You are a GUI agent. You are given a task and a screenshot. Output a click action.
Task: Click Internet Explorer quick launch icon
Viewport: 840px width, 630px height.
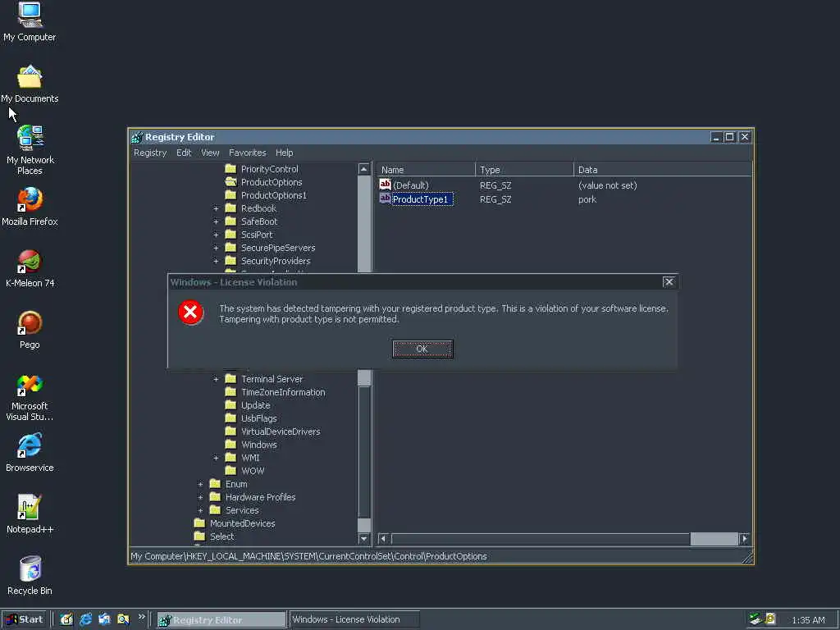[85, 620]
